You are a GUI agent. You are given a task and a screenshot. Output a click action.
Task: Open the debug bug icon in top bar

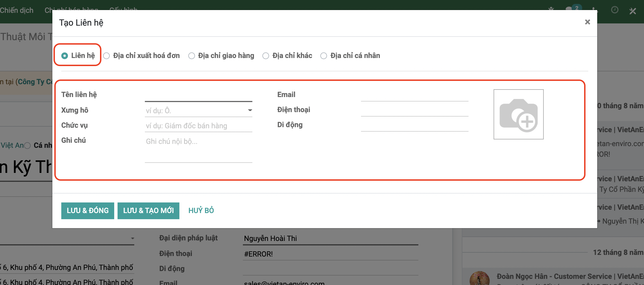[x=551, y=9]
